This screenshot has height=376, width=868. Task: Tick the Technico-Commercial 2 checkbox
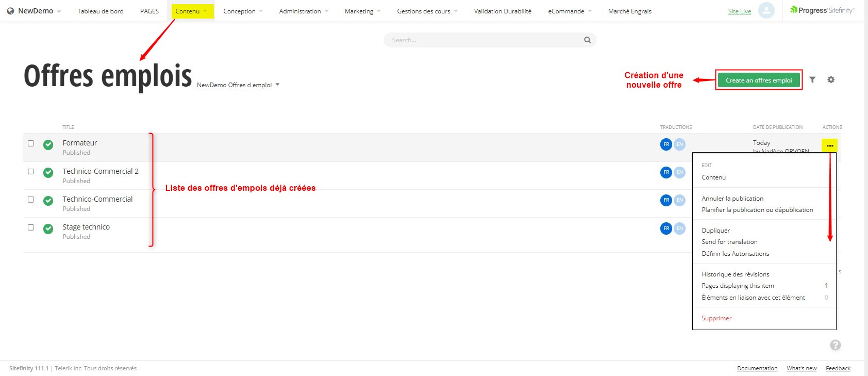[31, 171]
